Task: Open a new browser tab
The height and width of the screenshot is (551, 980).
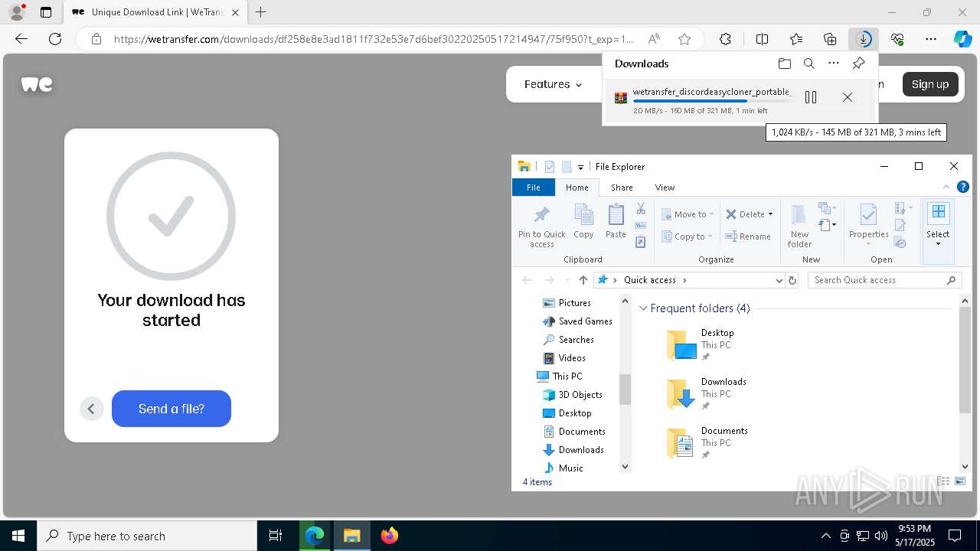Action: click(x=260, y=12)
